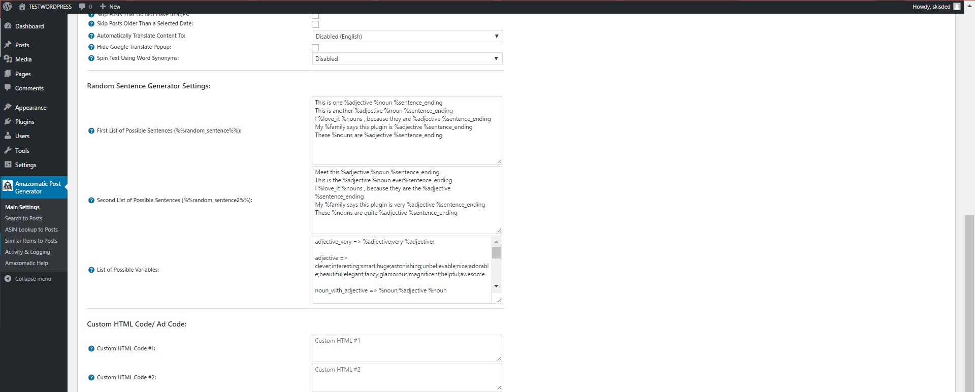
Task: Open Similar Items to Posts submenu item
Action: [31, 241]
